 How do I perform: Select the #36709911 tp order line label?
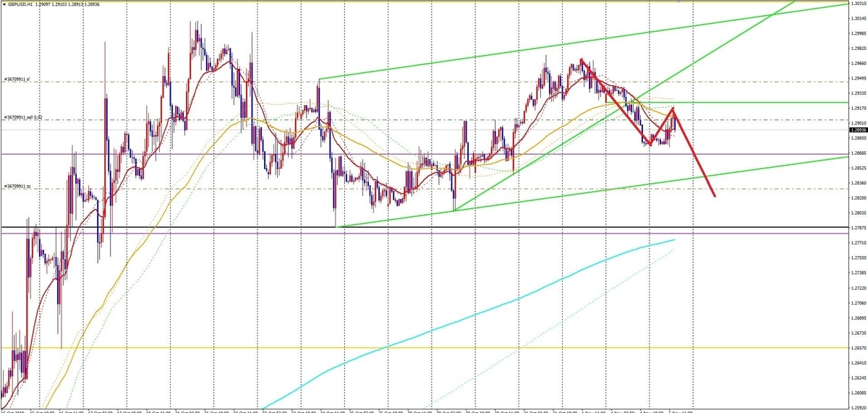tap(17, 186)
